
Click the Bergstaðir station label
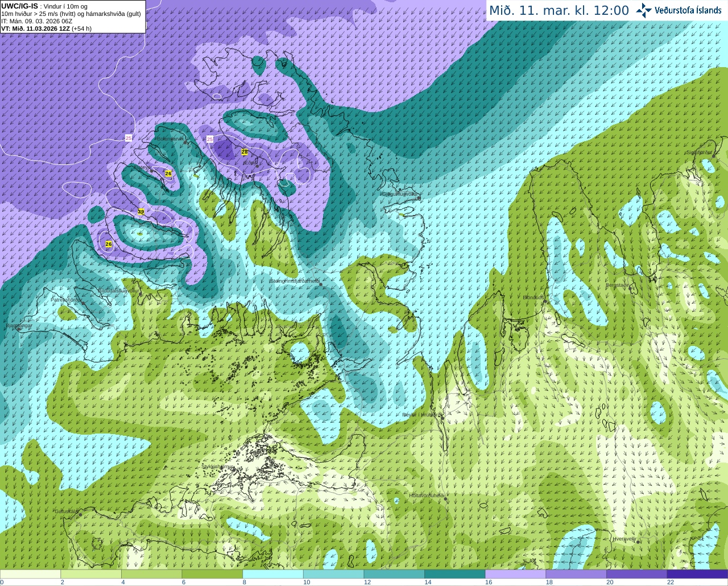tap(618, 285)
